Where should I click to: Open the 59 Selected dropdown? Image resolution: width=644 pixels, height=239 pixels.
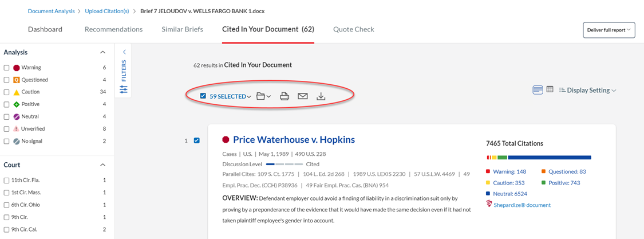tap(231, 97)
